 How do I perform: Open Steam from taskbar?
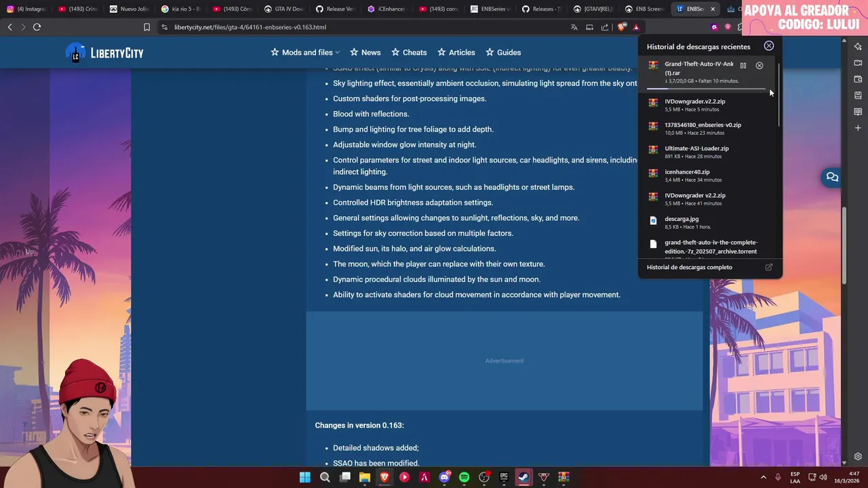click(x=524, y=477)
